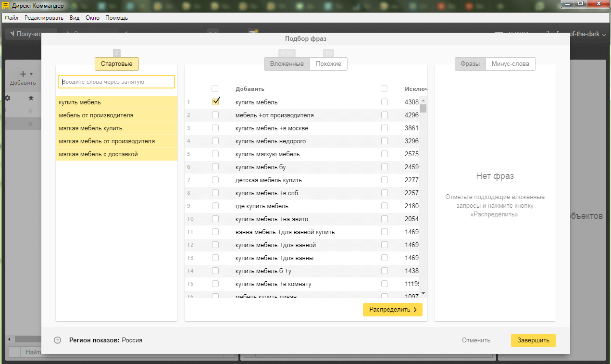This screenshot has width=611, height=364.
Task: Click the plus Добавить icon
Action: click(23, 74)
